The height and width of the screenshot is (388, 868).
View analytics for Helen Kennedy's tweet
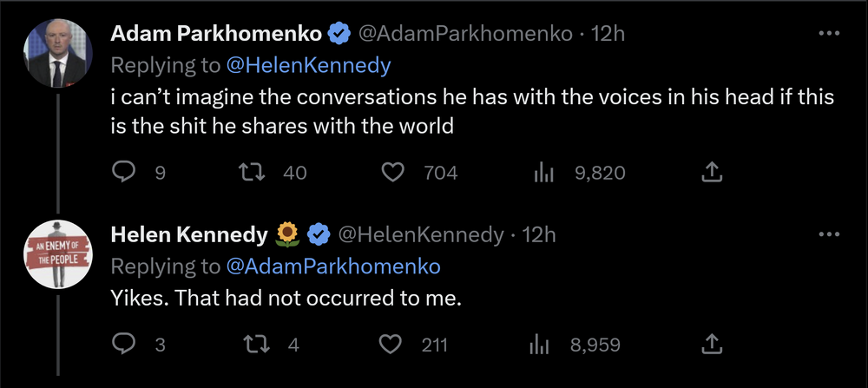coord(538,345)
